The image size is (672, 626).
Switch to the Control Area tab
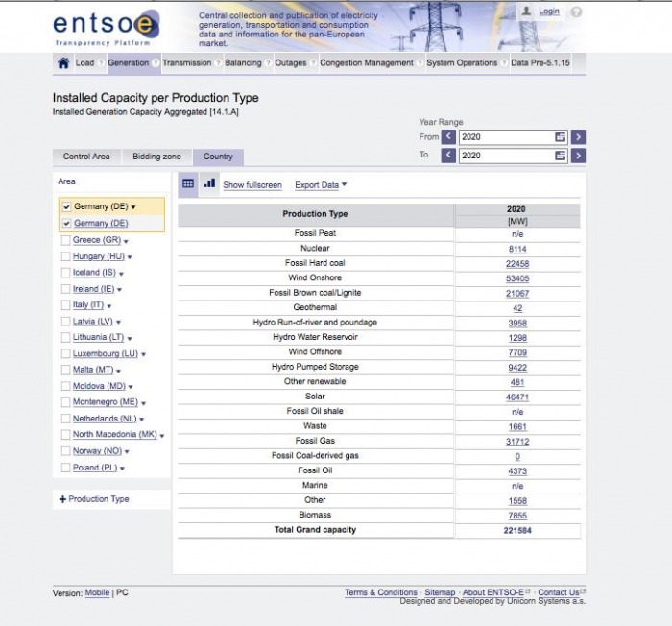86,156
